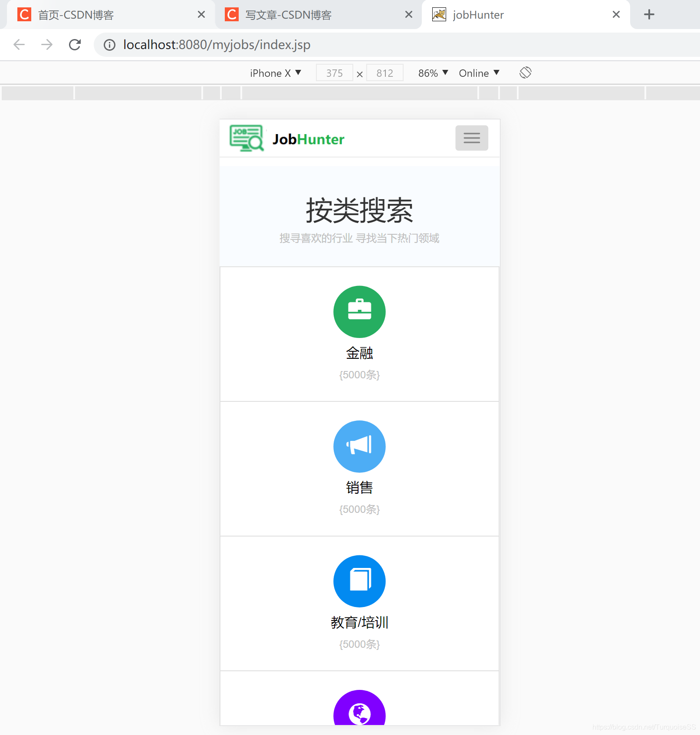Open the 86% zoom dropdown
Viewport: 700px width, 735px height.
[433, 73]
